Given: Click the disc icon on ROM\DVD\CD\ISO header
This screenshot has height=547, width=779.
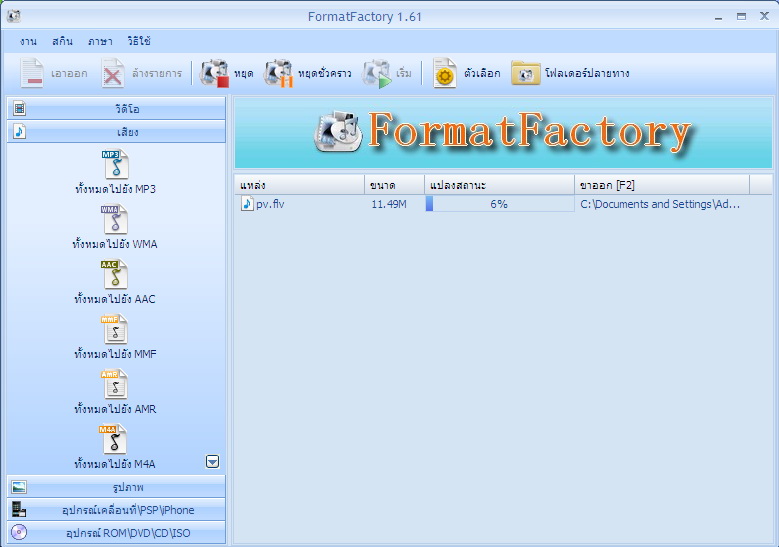Looking at the screenshot, I should point(19,533).
